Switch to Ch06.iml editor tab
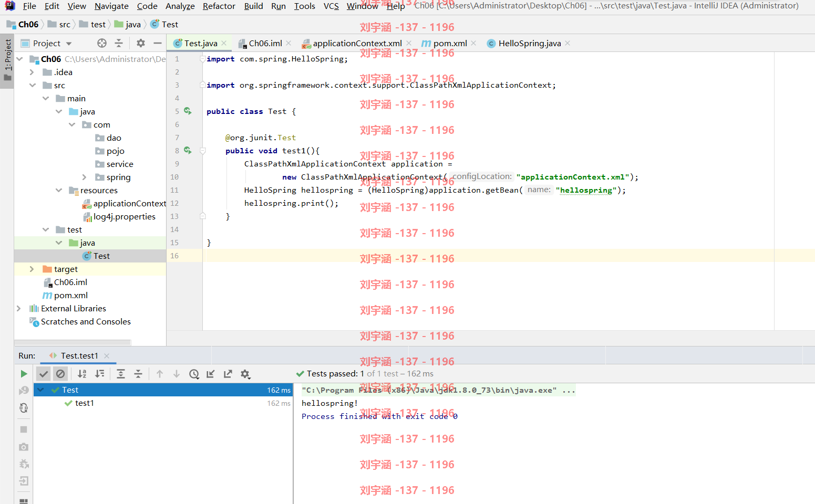The height and width of the screenshot is (504, 815). pos(265,43)
